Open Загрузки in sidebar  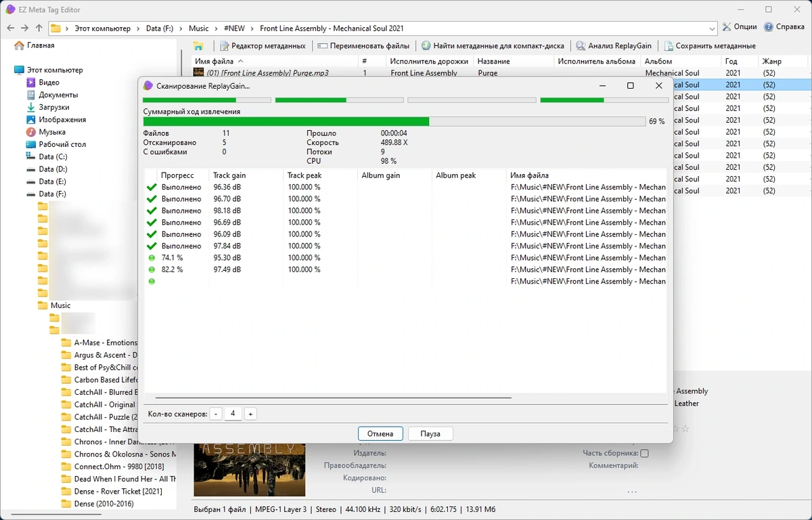pos(47,107)
